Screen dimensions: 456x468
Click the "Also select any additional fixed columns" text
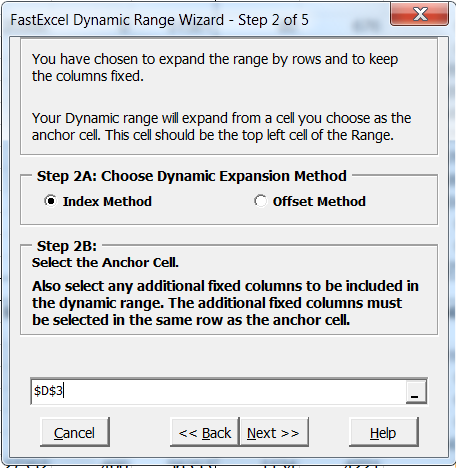pos(225,303)
